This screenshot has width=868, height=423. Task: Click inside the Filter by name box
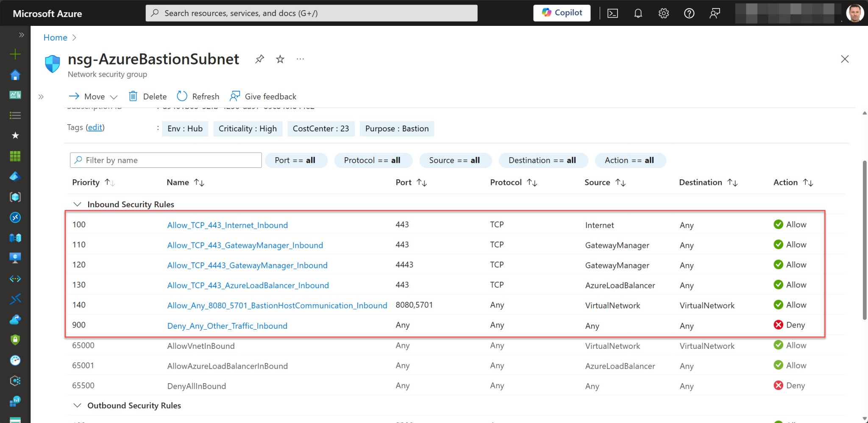point(165,160)
